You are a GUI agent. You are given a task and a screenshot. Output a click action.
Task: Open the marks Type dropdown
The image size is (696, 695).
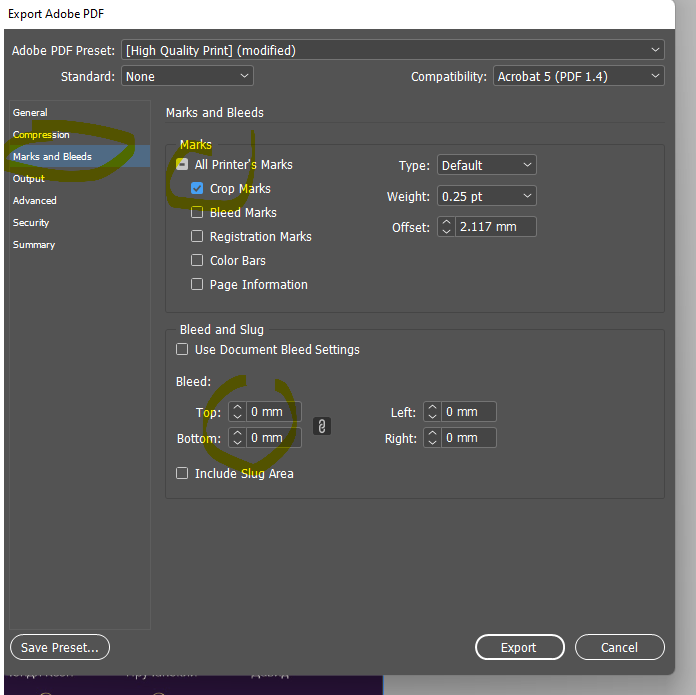point(487,165)
